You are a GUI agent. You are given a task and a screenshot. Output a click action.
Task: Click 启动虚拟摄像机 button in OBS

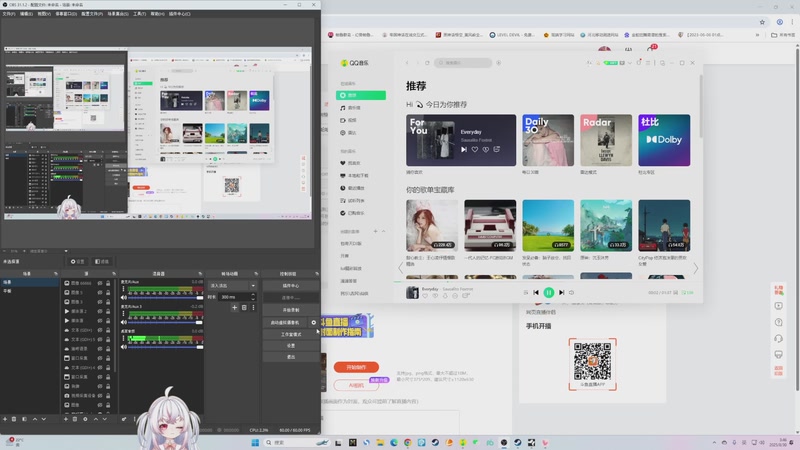point(285,322)
